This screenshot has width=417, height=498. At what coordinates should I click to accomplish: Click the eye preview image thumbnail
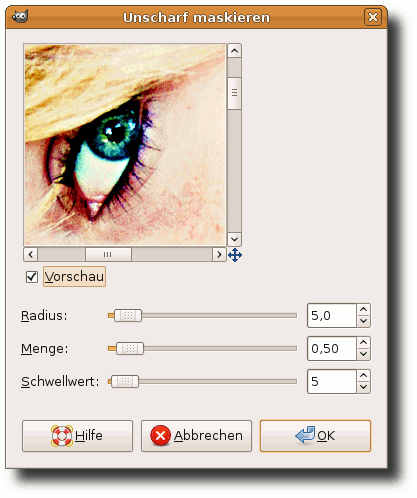125,145
